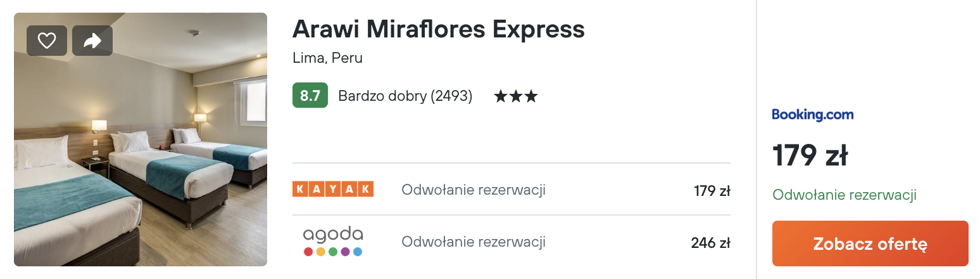The width and height of the screenshot is (980, 279).
Task: Click the (2493) review count
Action: (451, 96)
